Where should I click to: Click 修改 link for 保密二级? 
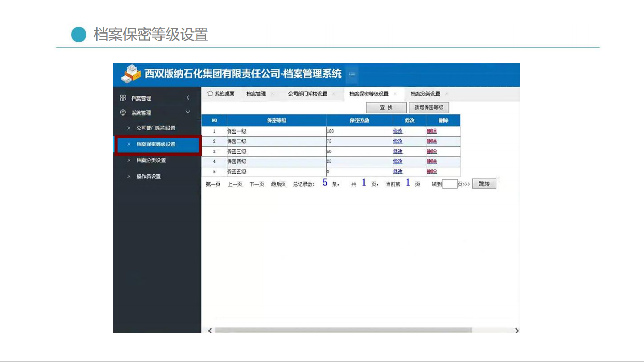pyautogui.click(x=398, y=141)
